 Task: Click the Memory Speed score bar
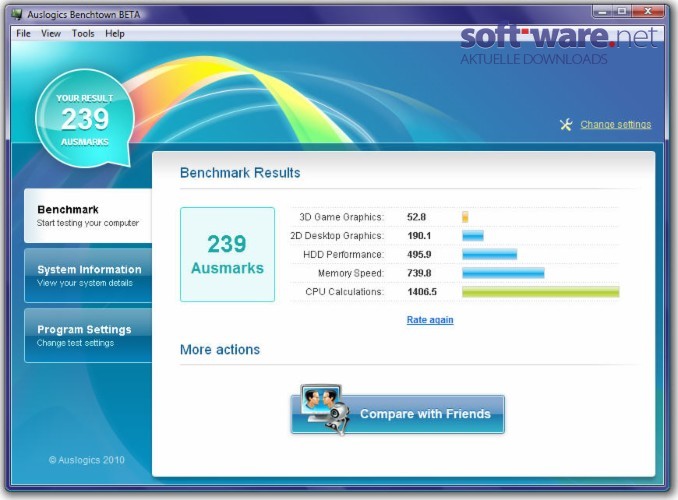503,273
